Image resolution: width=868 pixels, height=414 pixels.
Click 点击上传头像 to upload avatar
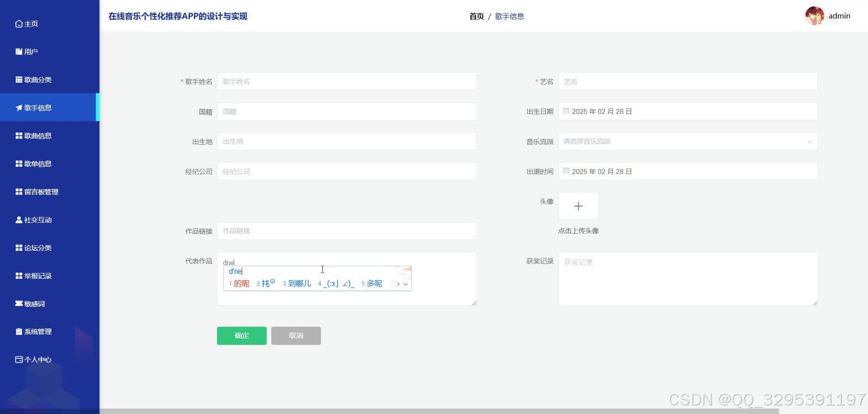(578, 231)
